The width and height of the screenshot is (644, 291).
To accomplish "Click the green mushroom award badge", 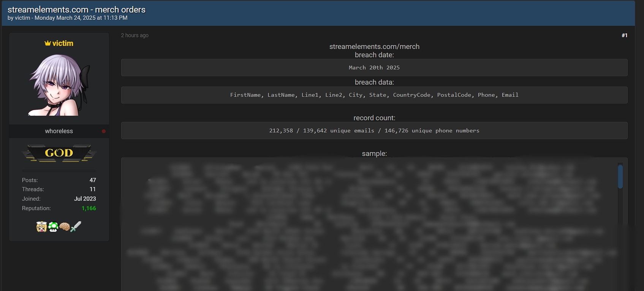I will 53,227.
